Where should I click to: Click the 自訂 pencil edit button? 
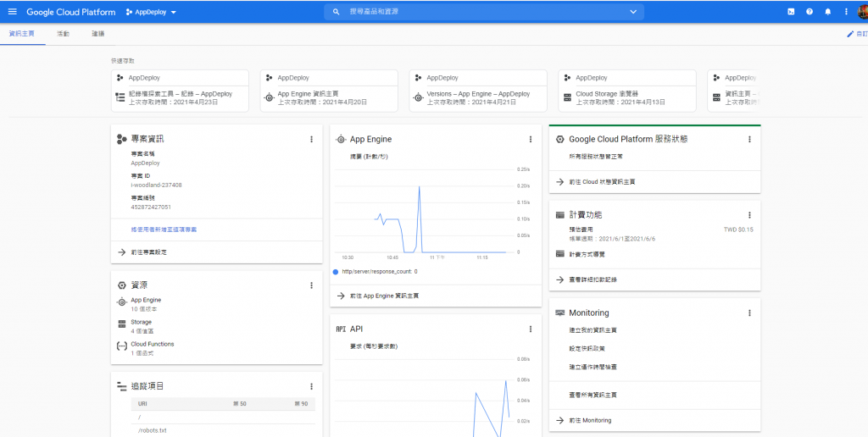pyautogui.click(x=857, y=34)
